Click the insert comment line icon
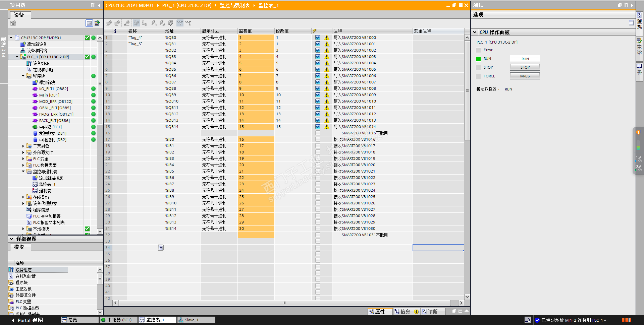The height and width of the screenshot is (325, 644). (x=127, y=23)
